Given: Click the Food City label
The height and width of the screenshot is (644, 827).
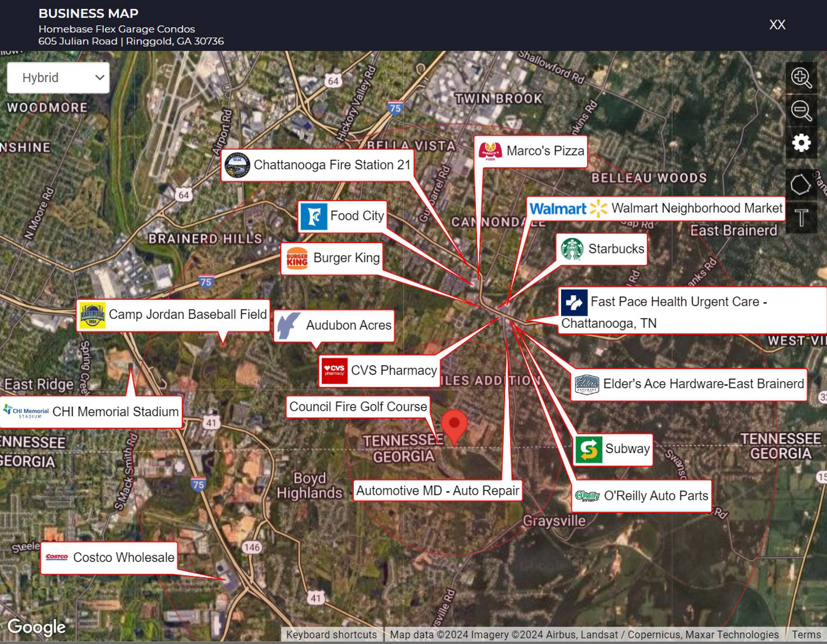Looking at the screenshot, I should (x=357, y=215).
